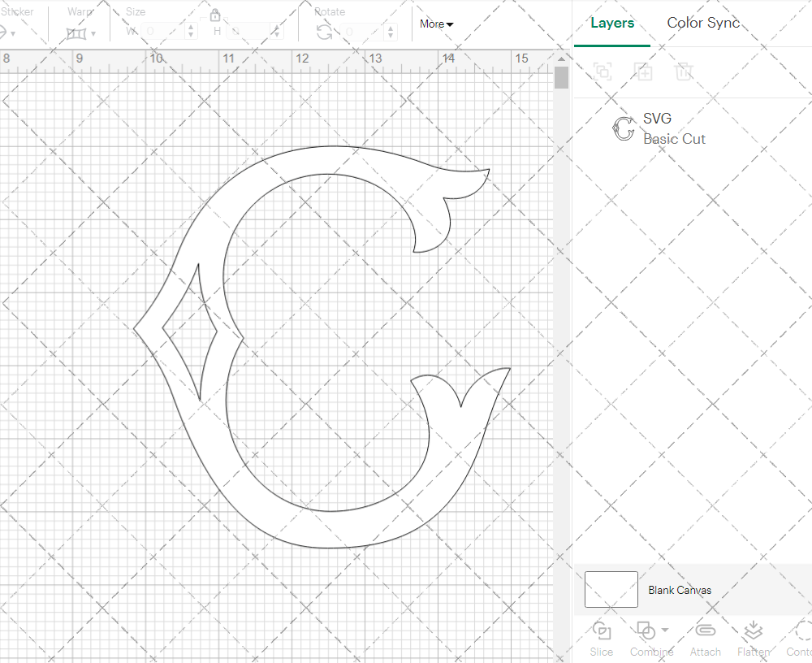Click the Group layers icon
812x663 pixels.
[603, 71]
